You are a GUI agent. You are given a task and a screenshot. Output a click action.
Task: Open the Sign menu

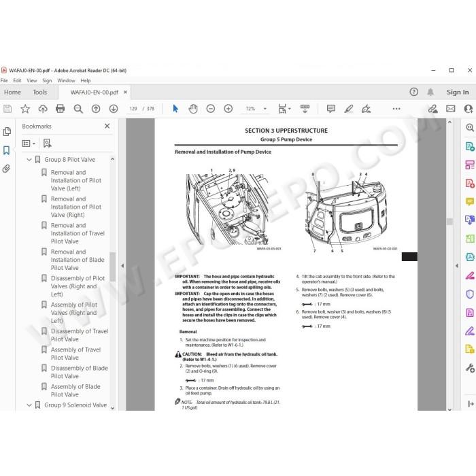tap(47, 80)
